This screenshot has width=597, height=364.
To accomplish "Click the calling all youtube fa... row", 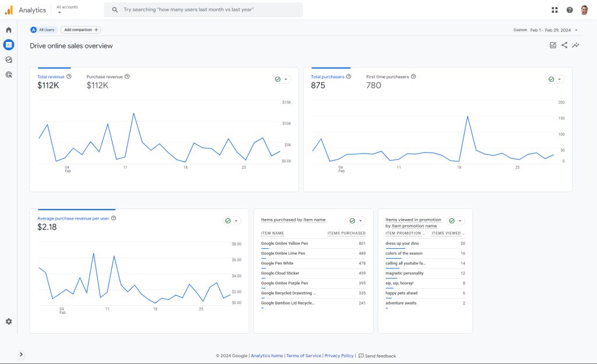I will pyautogui.click(x=425, y=263).
